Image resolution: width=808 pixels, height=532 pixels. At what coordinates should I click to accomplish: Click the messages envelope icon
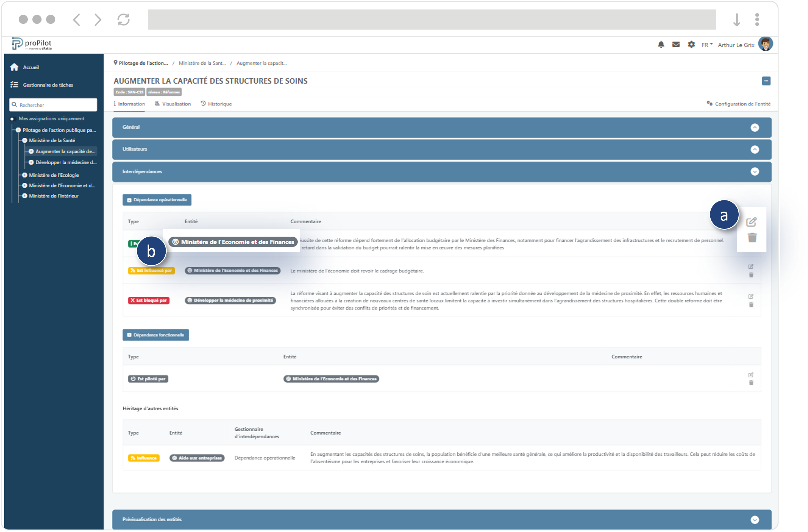(x=676, y=44)
